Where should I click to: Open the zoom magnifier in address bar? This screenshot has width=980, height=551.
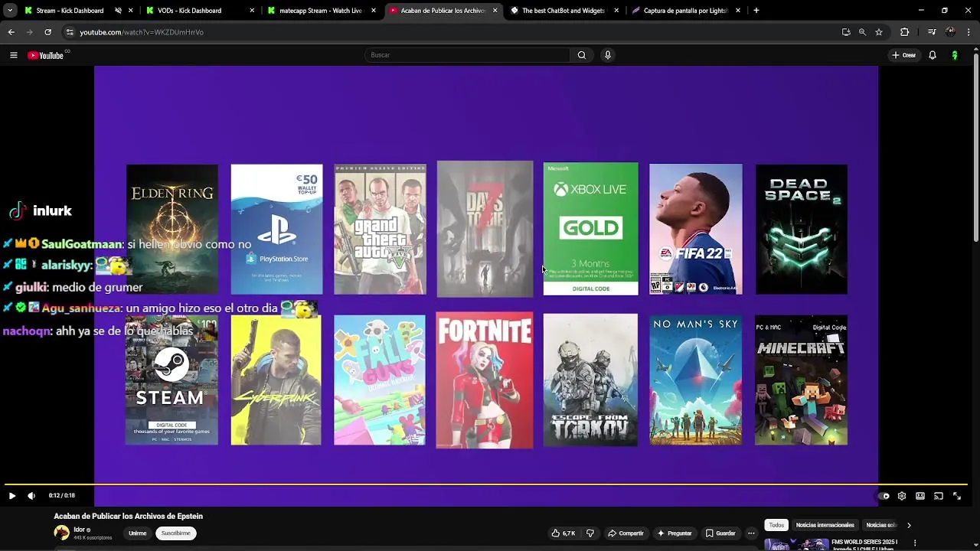tap(862, 32)
